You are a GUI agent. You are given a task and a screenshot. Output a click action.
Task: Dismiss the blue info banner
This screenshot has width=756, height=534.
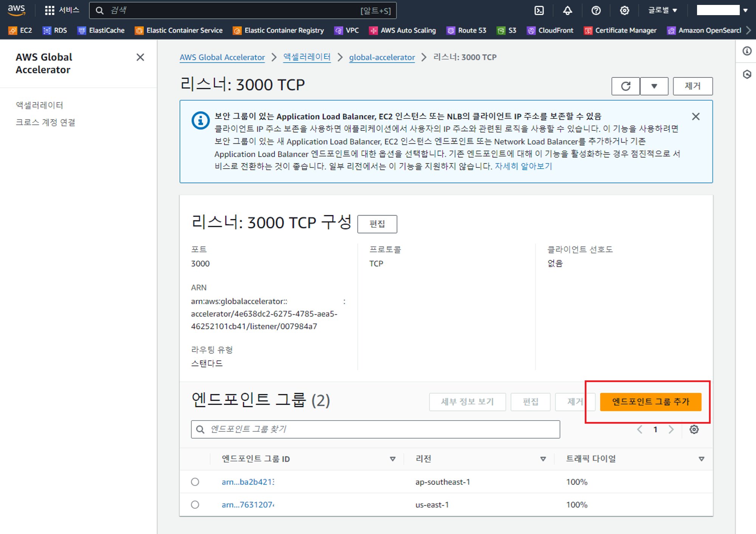coord(696,116)
